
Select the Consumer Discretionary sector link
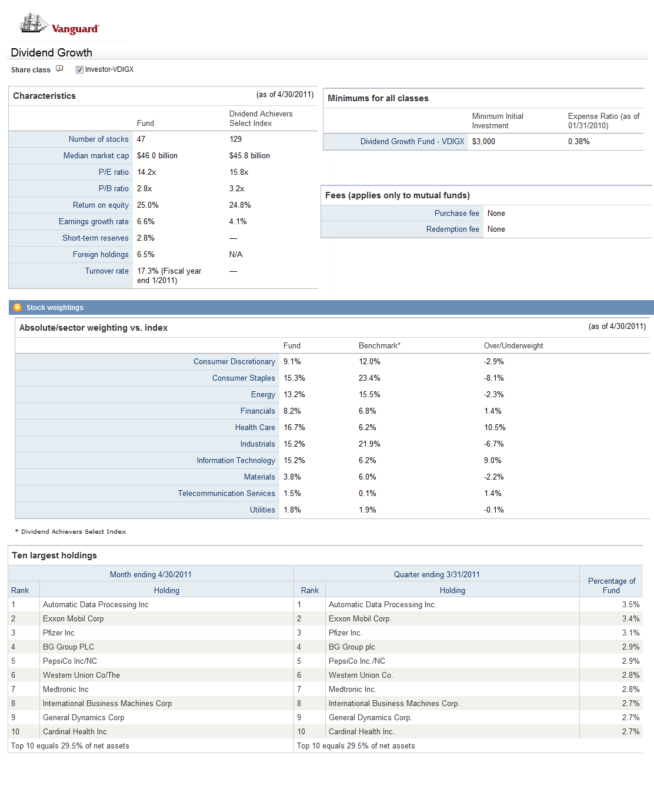(x=234, y=361)
